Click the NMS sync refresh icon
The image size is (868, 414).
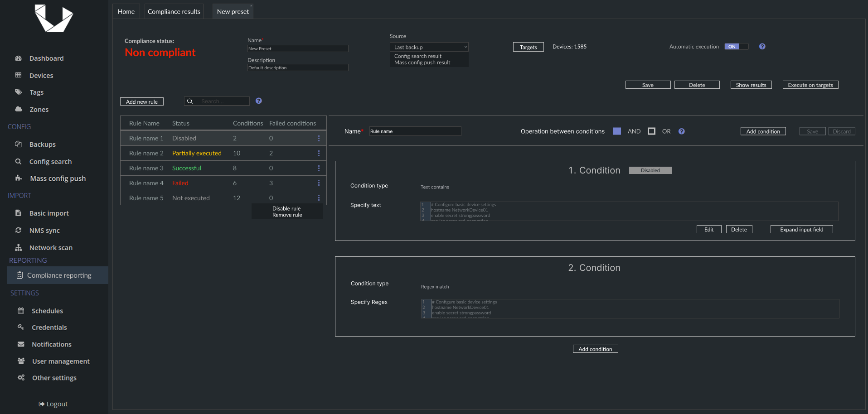coord(19,230)
